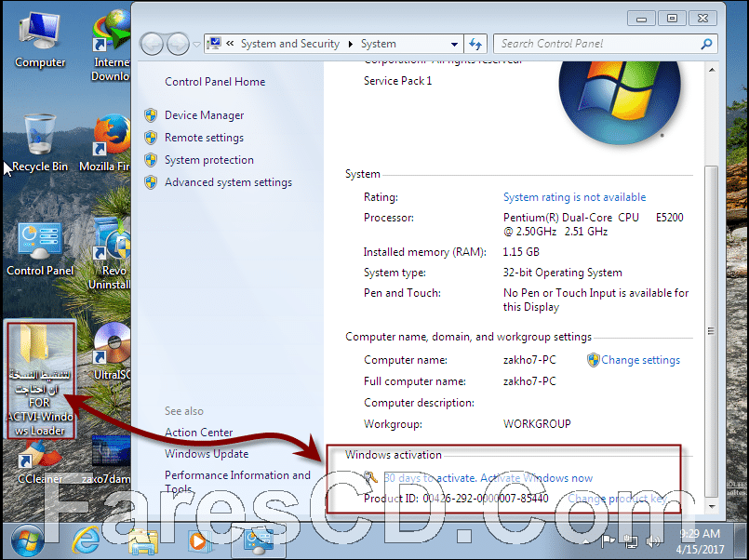
Task: Select the Control Panel taskbar button
Action: (x=259, y=541)
